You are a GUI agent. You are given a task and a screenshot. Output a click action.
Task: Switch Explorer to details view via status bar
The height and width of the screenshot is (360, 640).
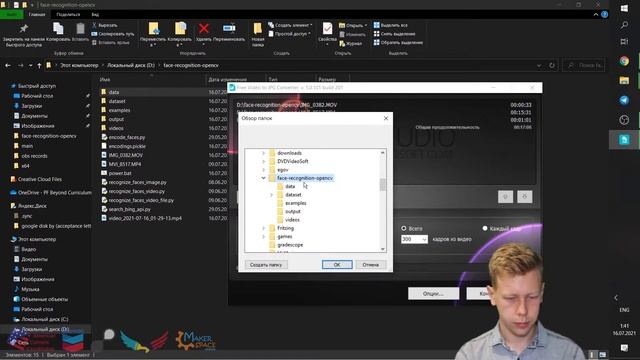click(592, 355)
